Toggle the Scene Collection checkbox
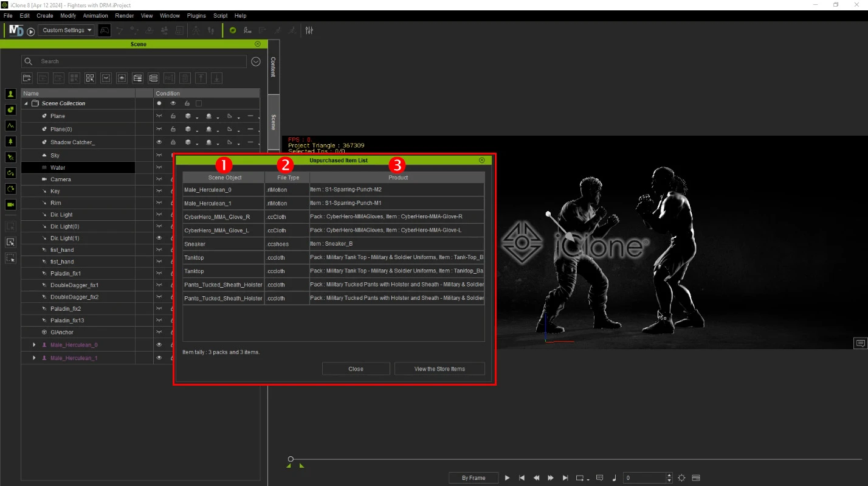The width and height of the screenshot is (868, 486). pos(199,103)
